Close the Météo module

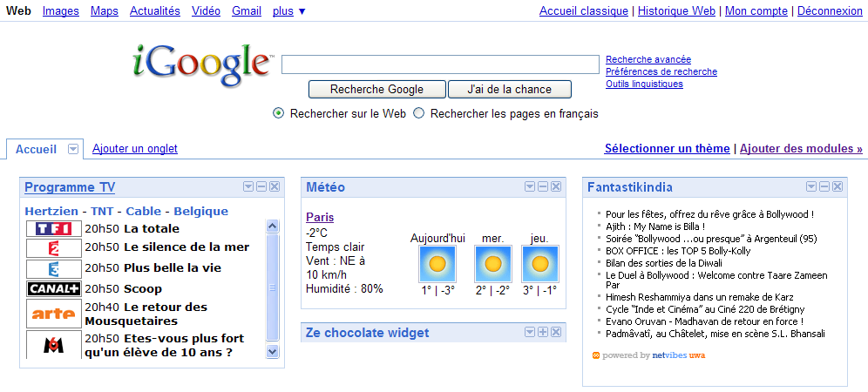click(556, 186)
